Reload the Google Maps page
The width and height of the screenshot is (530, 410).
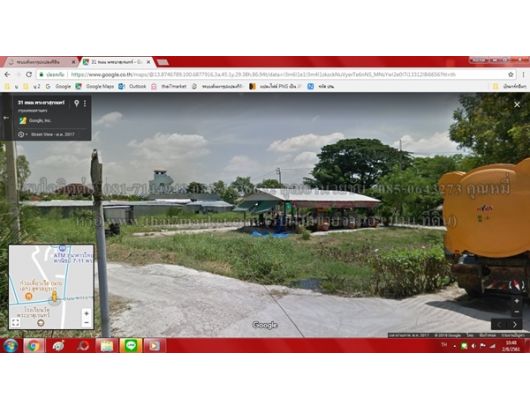[29, 74]
